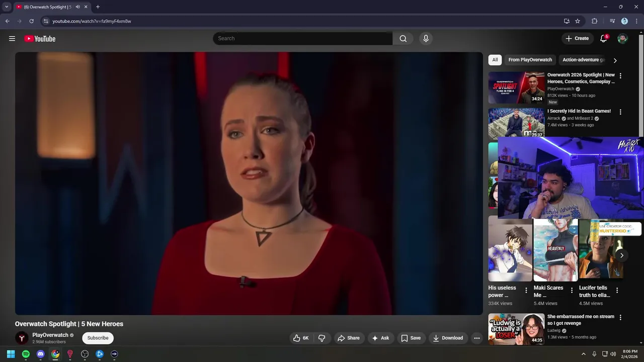Go back in browser history
This screenshot has height=362, width=644.
tap(8, 21)
